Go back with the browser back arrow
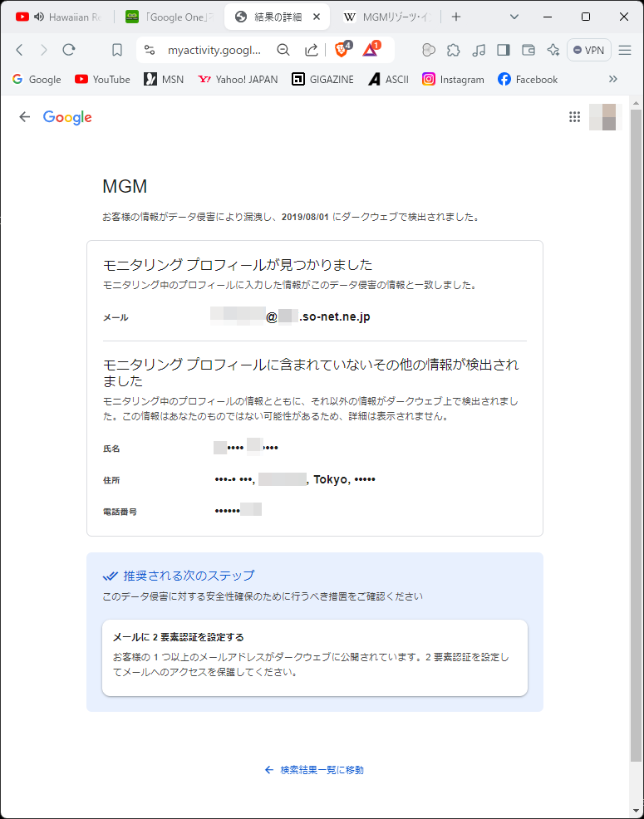This screenshot has width=644, height=819. (x=19, y=50)
